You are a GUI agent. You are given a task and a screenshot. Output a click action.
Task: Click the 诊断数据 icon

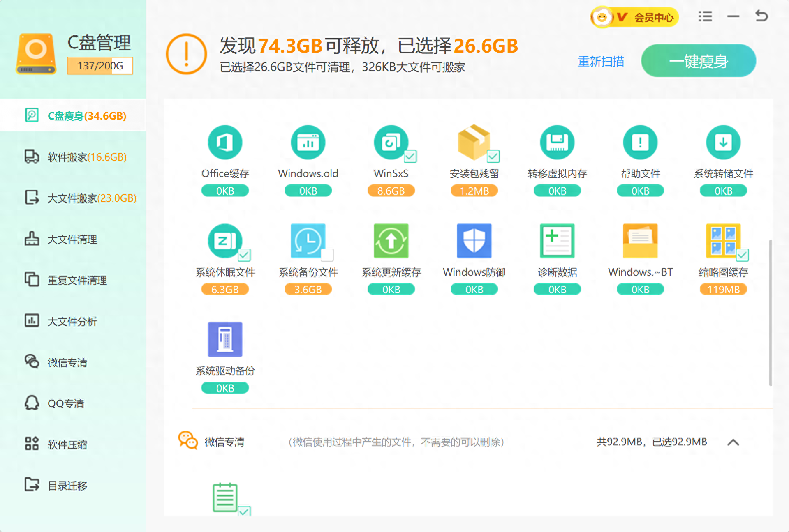[557, 241]
